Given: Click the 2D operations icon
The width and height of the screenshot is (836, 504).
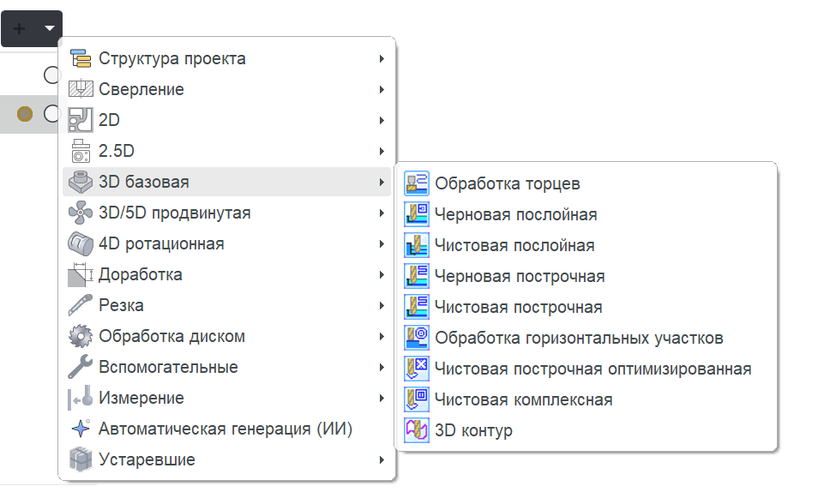Looking at the screenshot, I should coord(81,120).
